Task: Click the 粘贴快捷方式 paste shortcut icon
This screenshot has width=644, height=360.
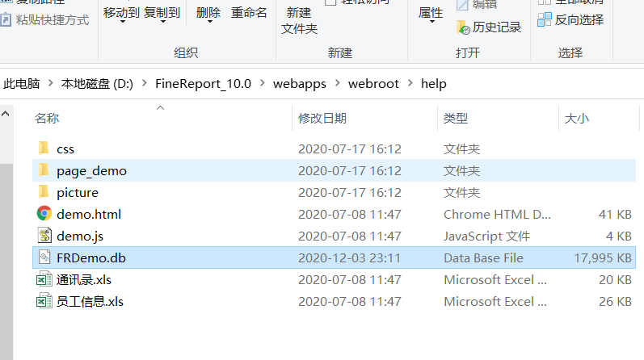Action: pos(6,19)
